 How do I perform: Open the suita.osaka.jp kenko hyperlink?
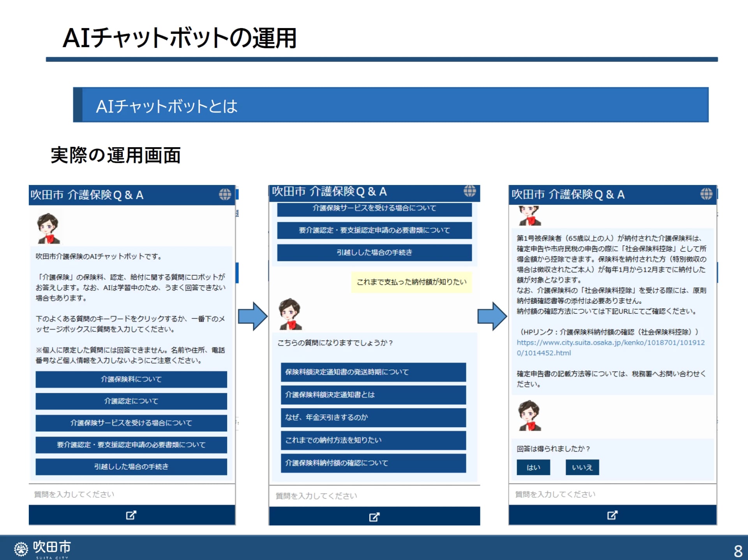pyautogui.click(x=610, y=343)
